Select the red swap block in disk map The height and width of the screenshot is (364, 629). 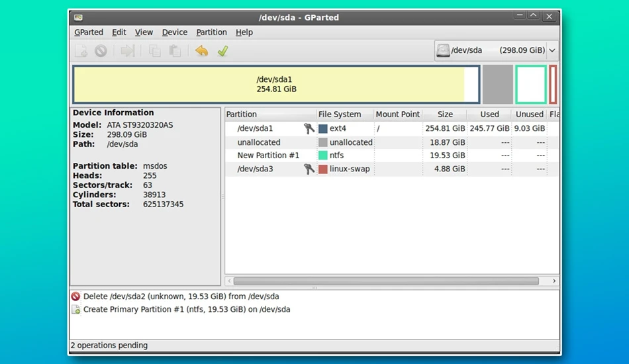pos(553,84)
